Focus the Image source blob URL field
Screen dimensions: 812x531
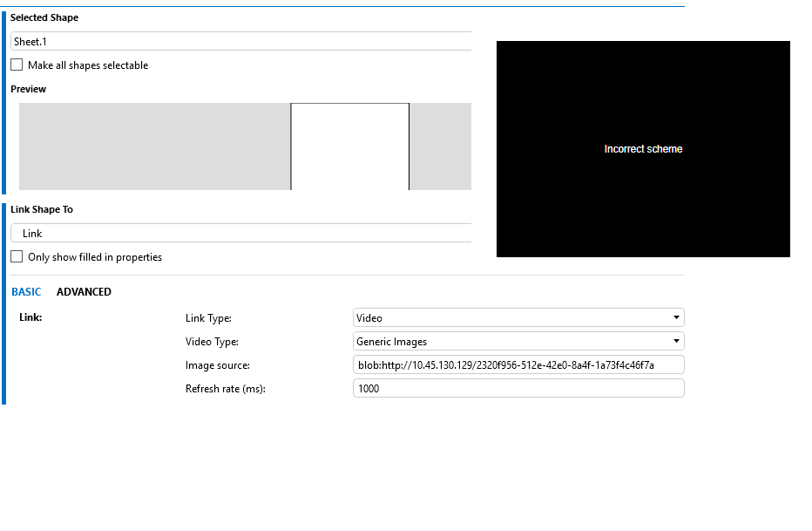[x=518, y=365]
